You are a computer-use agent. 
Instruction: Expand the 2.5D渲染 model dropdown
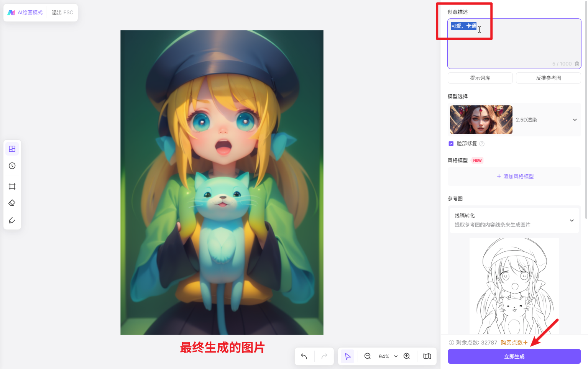575,120
